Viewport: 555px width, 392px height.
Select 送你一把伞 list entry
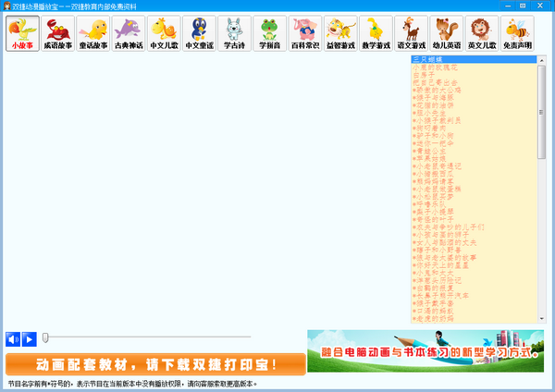[474, 143]
